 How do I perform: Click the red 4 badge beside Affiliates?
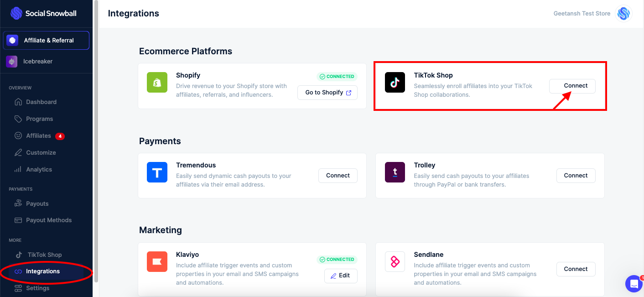(x=60, y=136)
